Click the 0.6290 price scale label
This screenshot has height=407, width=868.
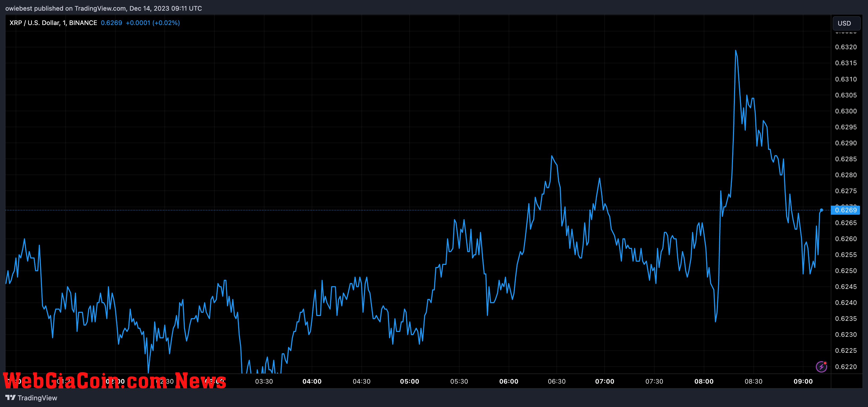pos(846,143)
